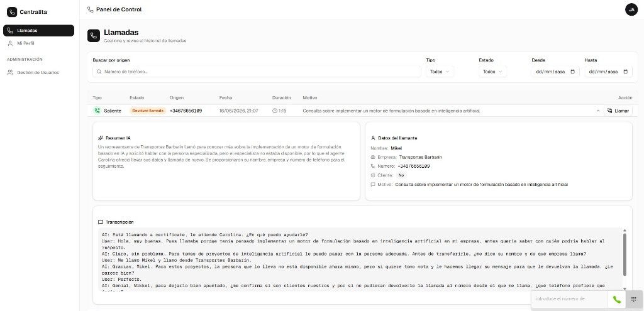Viewport: 644px width, 311px height.
Task: Click the Gestión de Usuarios people icon
Action: pos(10,73)
